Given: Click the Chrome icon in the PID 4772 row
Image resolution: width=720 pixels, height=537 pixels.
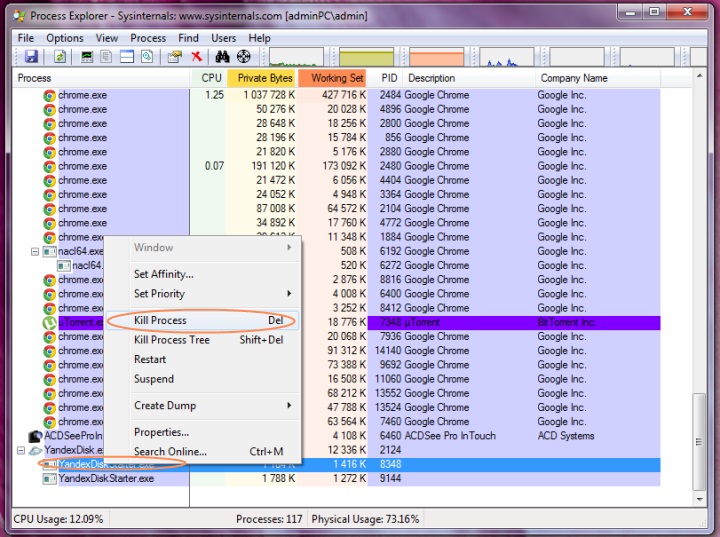Looking at the screenshot, I should 50,224.
